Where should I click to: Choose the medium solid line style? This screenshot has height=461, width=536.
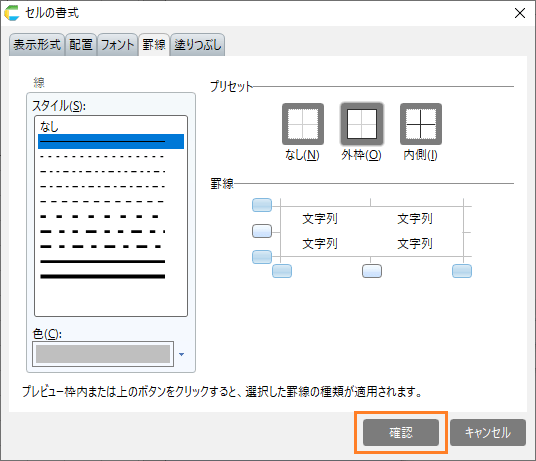(x=111, y=261)
